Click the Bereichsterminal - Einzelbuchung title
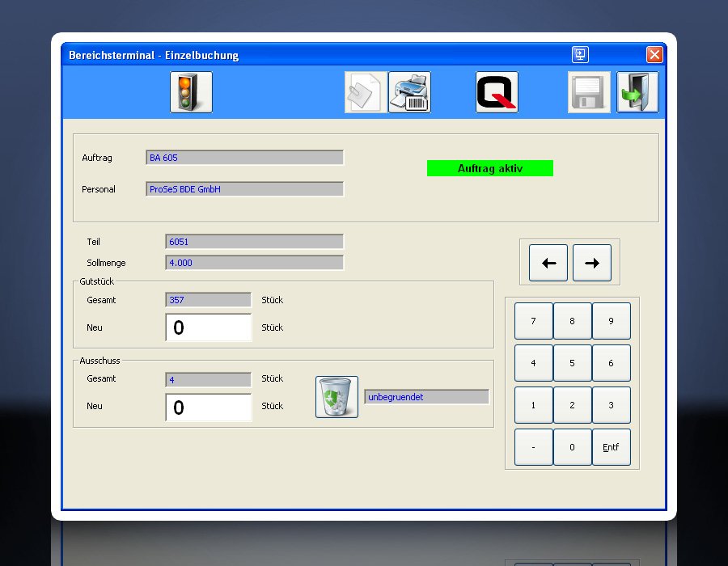728x566 pixels. pos(154,55)
